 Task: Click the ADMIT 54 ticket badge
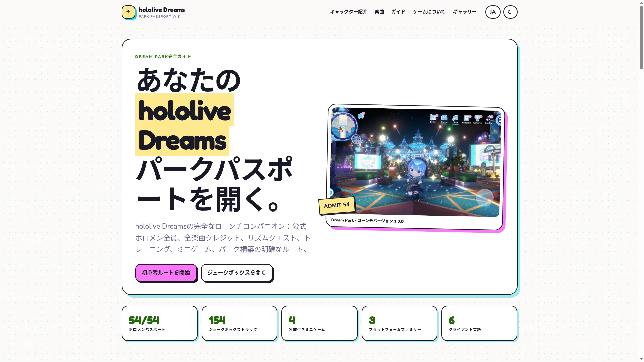(x=337, y=205)
